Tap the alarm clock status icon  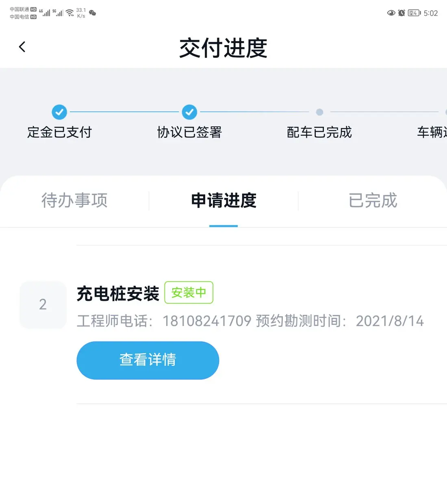click(401, 13)
